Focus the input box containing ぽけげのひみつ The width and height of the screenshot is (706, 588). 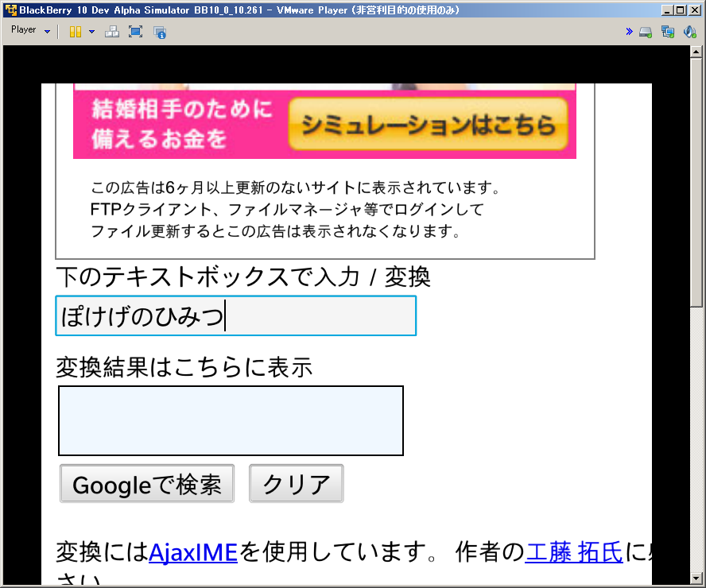point(235,315)
